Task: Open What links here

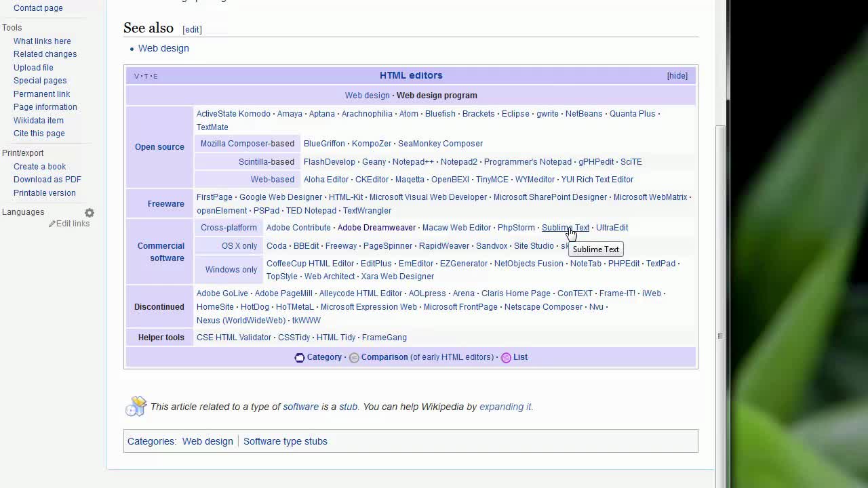Action: click(x=42, y=41)
